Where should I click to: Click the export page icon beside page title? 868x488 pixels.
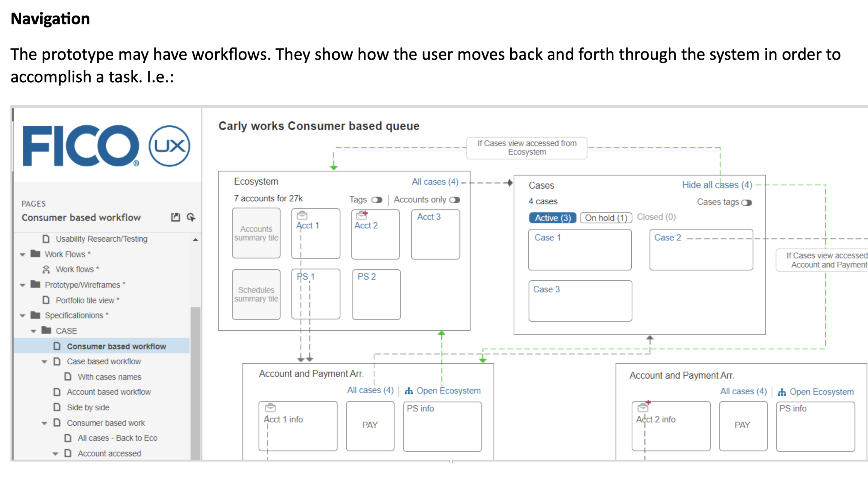click(x=175, y=217)
